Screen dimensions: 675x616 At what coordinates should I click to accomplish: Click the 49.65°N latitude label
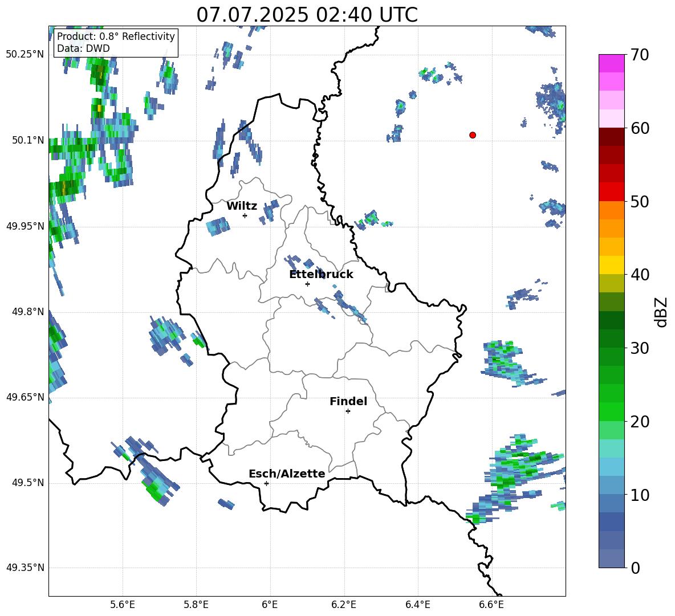coord(25,397)
